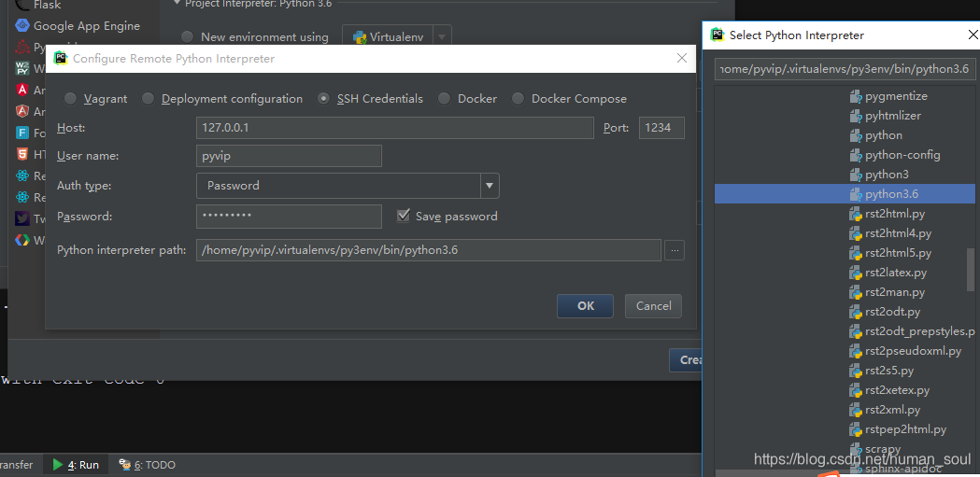
Task: Click the Password field
Action: coord(289,216)
